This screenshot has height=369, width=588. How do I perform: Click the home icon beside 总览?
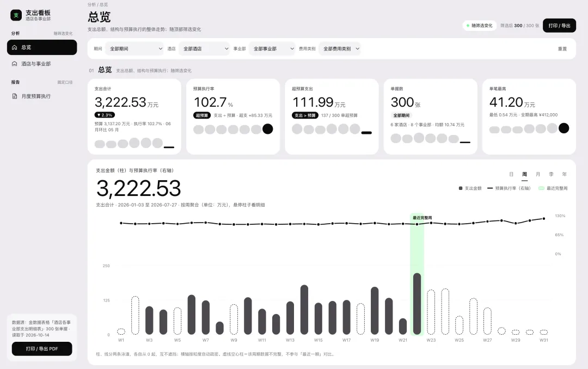(x=15, y=47)
